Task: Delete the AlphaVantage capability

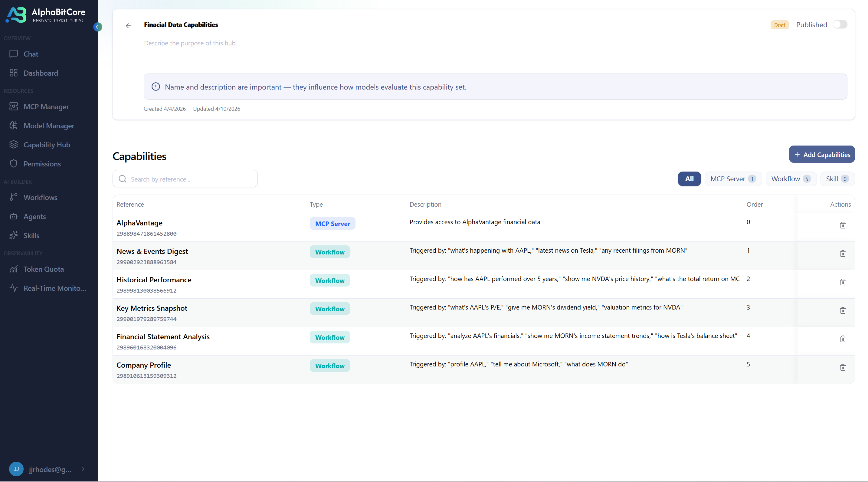Action: (843, 225)
